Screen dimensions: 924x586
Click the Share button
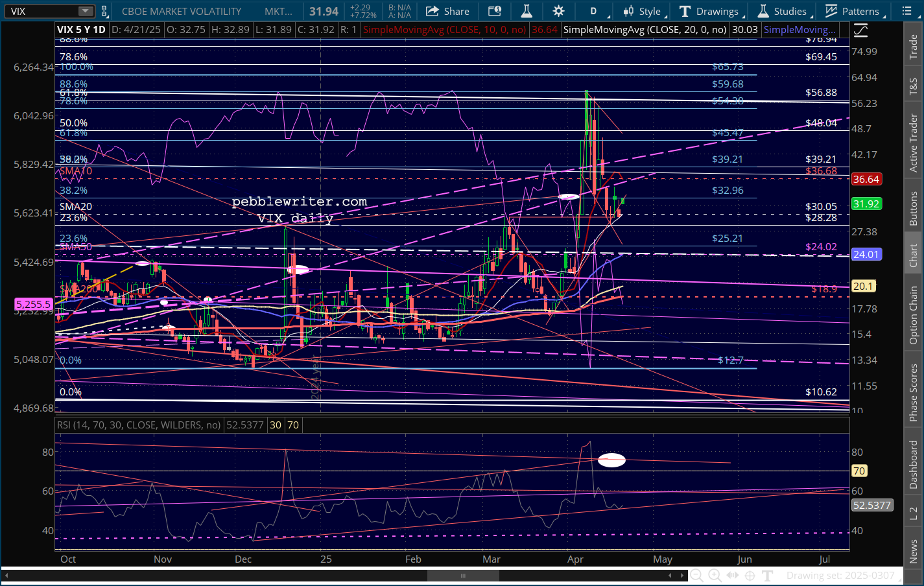447,11
